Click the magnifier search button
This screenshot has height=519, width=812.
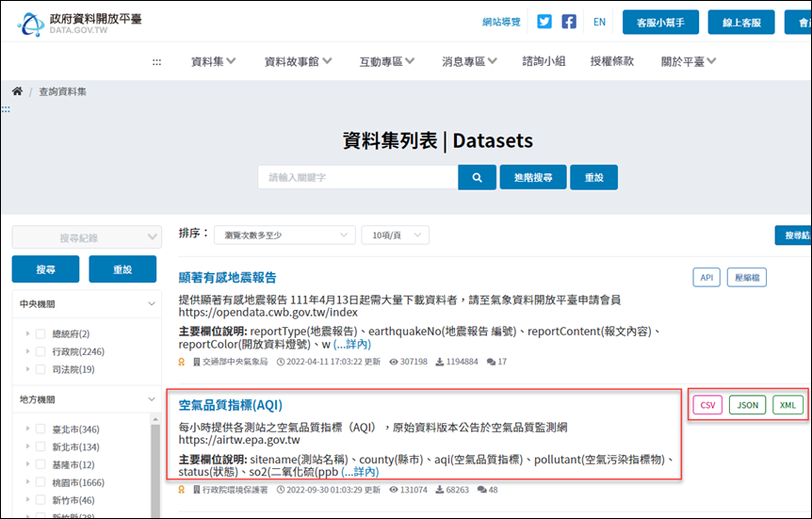pos(477,177)
